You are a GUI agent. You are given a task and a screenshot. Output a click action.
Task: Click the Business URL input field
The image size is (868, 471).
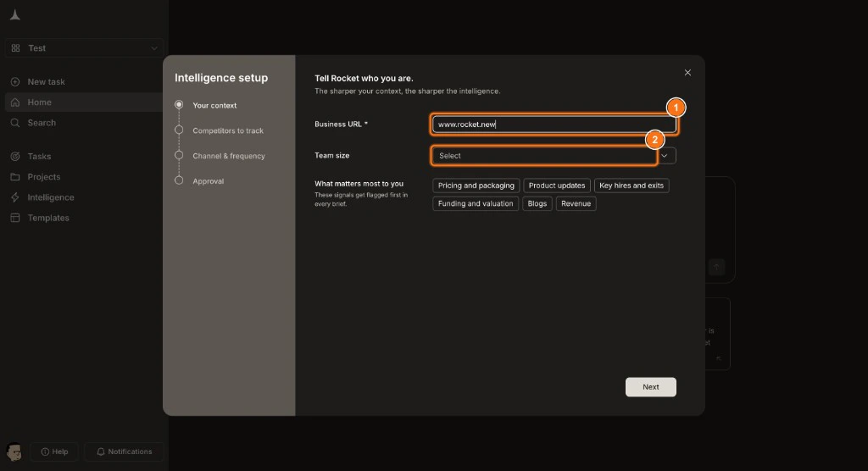pos(554,125)
